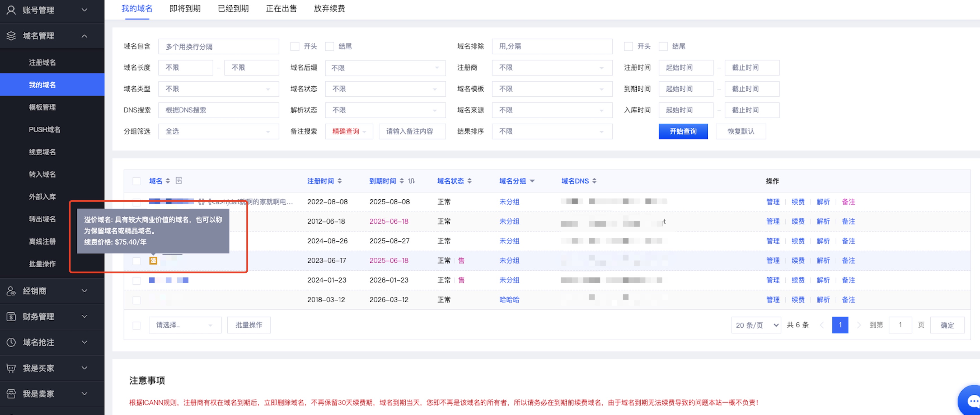Viewport: 980px width, 415px height.
Task: Click the reseller (经销商) sidebar icon
Action: pyautogui.click(x=11, y=291)
